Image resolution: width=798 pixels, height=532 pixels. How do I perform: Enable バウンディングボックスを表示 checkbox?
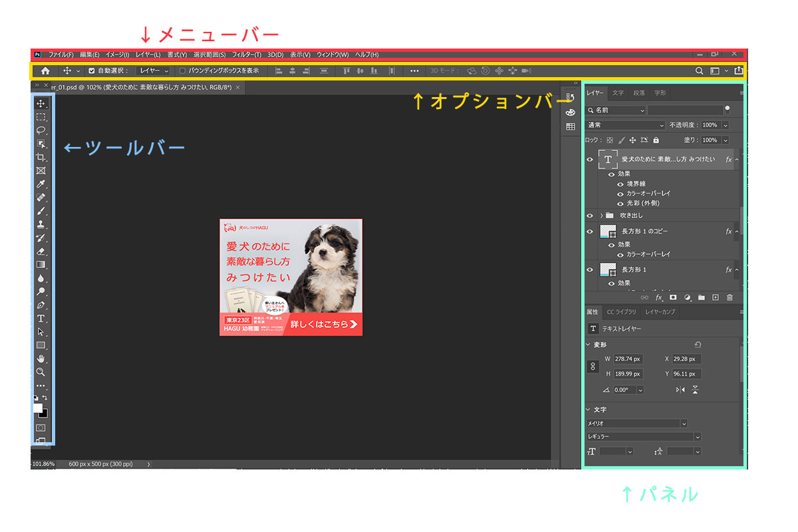point(182,70)
